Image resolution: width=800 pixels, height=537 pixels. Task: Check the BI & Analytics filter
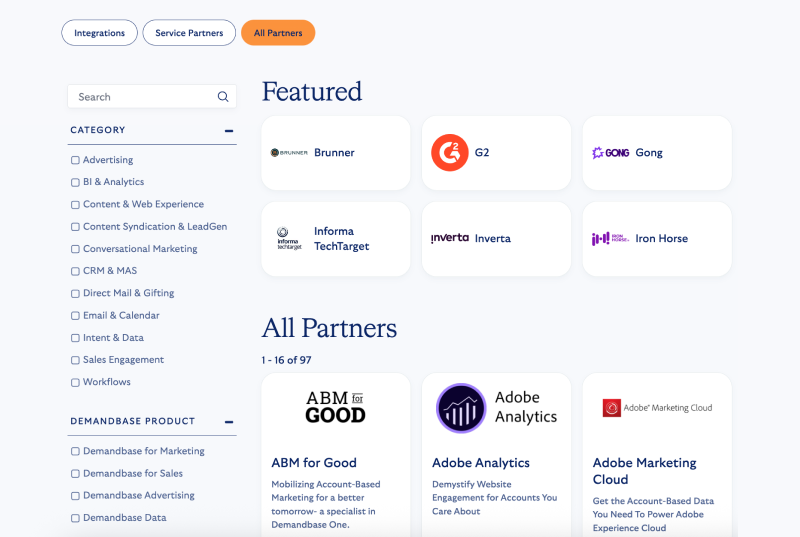tap(75, 182)
